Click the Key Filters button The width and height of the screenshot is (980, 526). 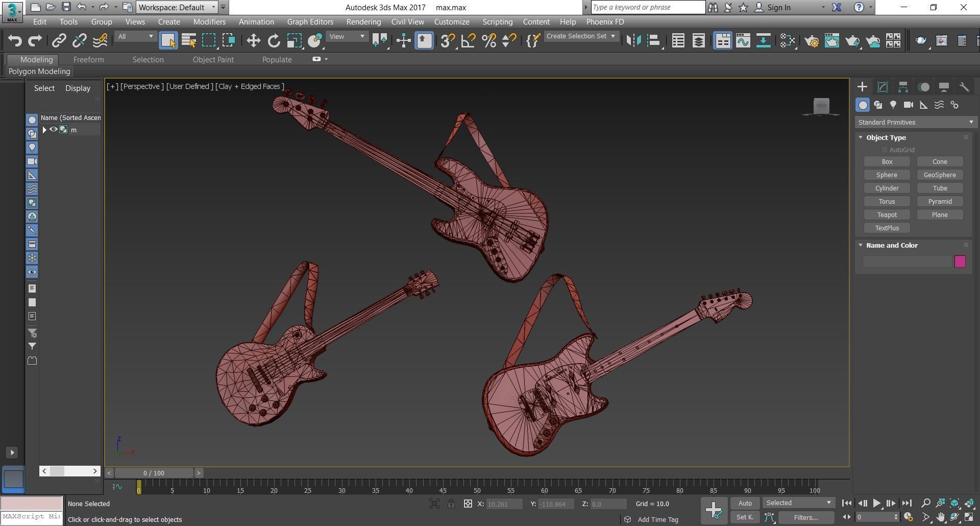coord(806,517)
